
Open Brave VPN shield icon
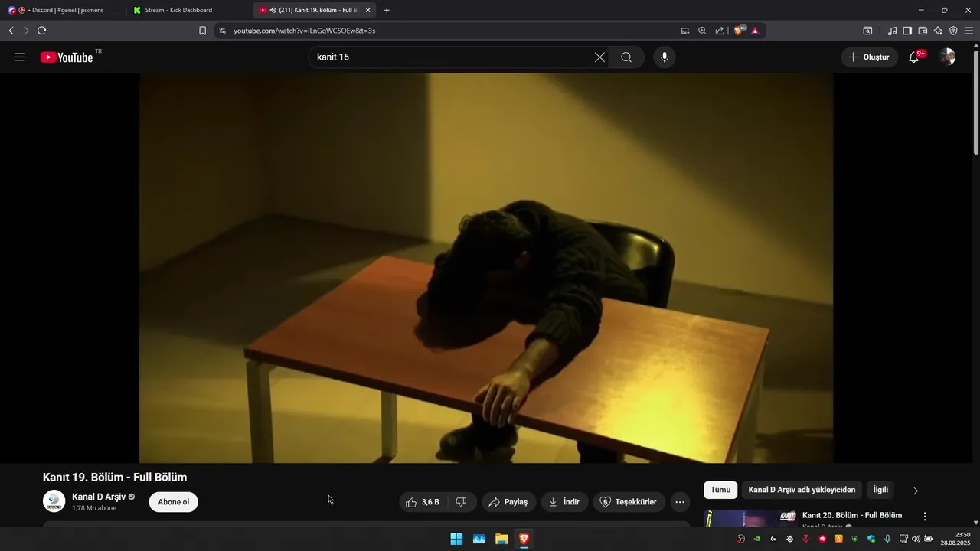[953, 31]
